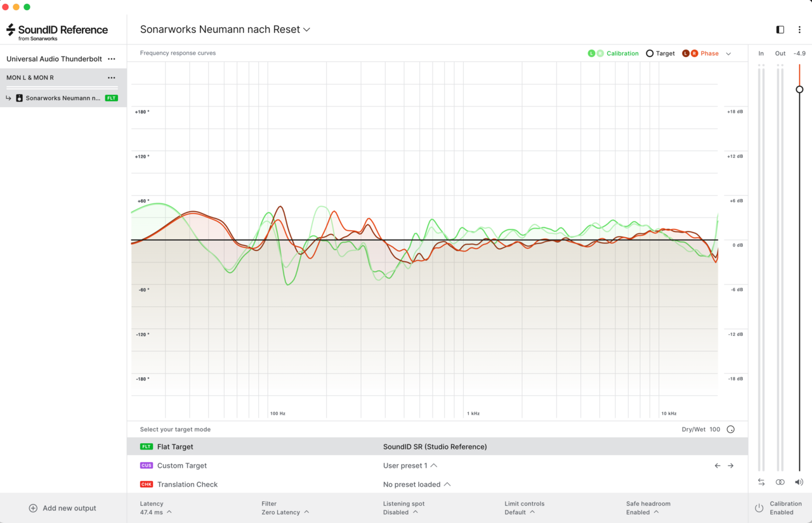Viewport: 812px width, 523px height.
Task: Click Add new output button
Action: coord(63,508)
